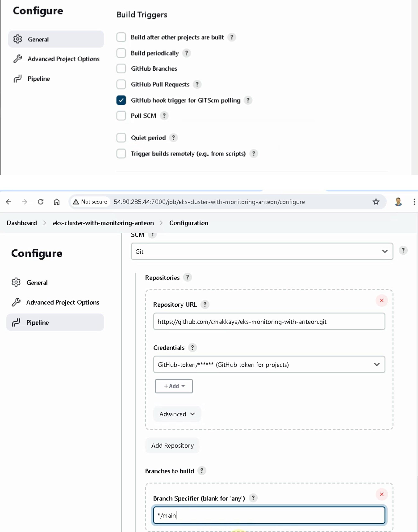Click help icon next to Poll SCM

click(x=164, y=116)
